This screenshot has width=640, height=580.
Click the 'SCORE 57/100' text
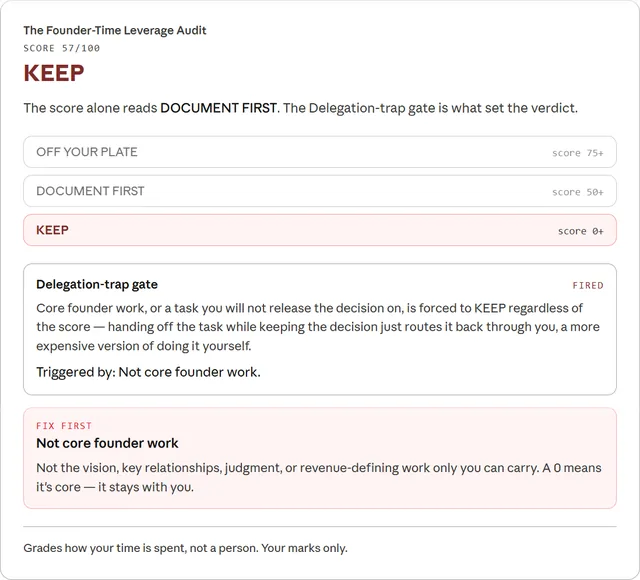pos(62,48)
